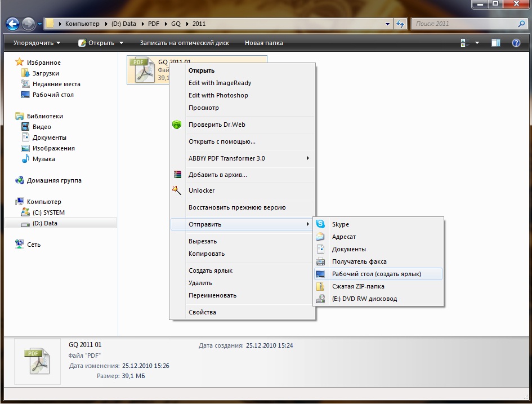Expand arrow after PDF in breadcrumb

(x=166, y=24)
